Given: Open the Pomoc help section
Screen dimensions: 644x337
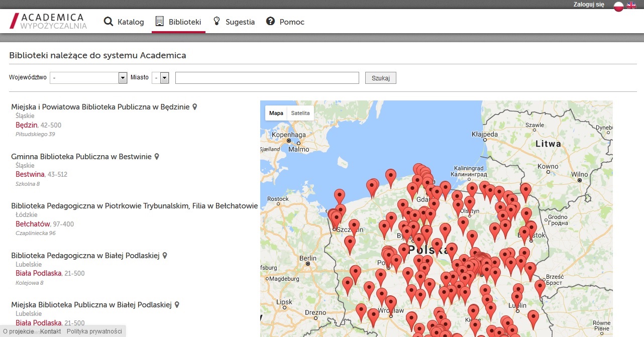Looking at the screenshot, I should point(285,22).
